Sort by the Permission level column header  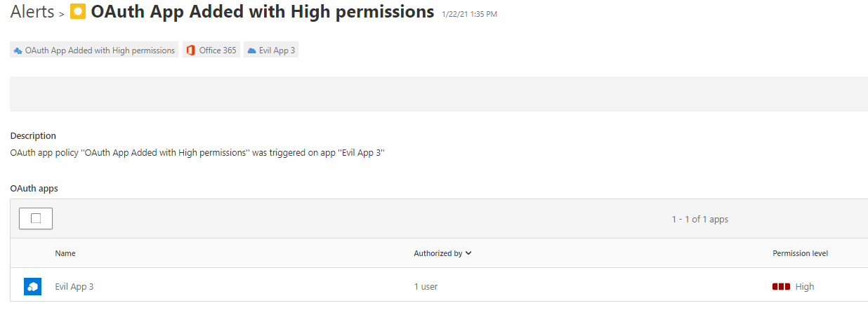click(x=800, y=253)
